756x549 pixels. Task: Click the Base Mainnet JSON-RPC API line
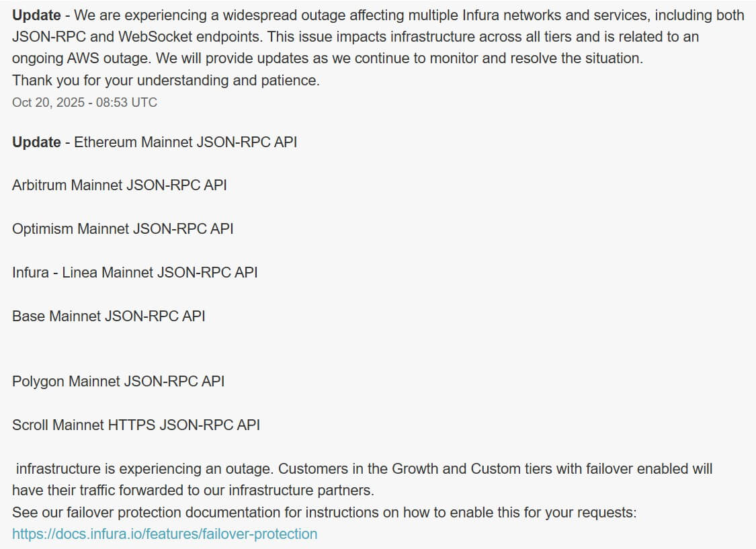[109, 316]
